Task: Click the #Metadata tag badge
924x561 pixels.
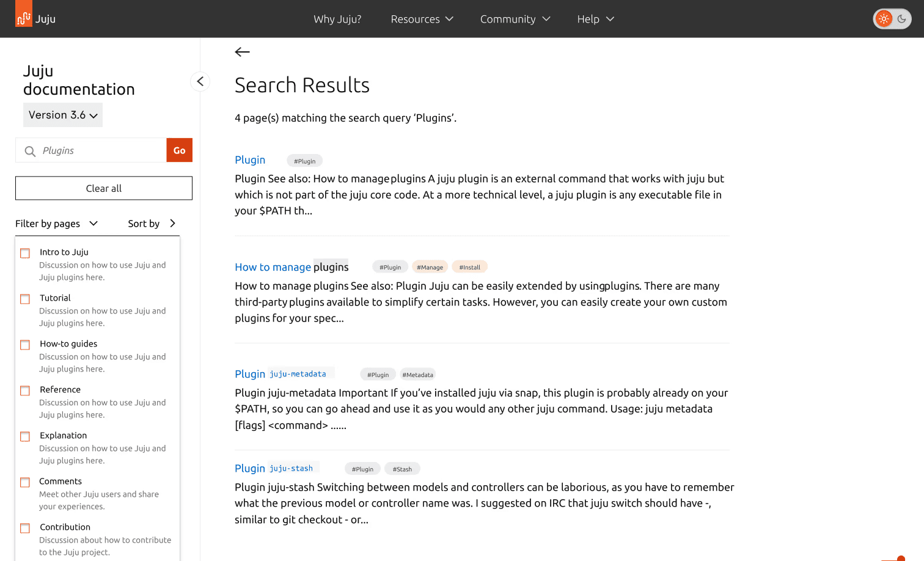Action: pyautogui.click(x=417, y=375)
